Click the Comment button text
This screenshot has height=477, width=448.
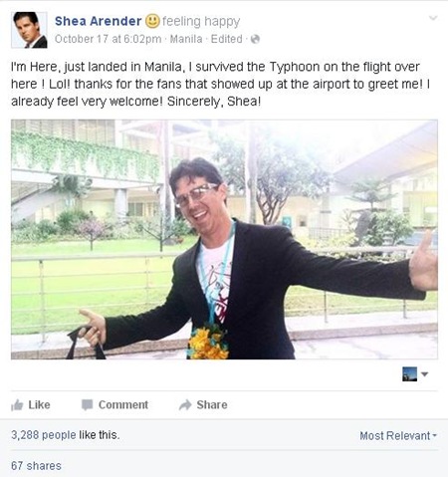click(x=123, y=405)
